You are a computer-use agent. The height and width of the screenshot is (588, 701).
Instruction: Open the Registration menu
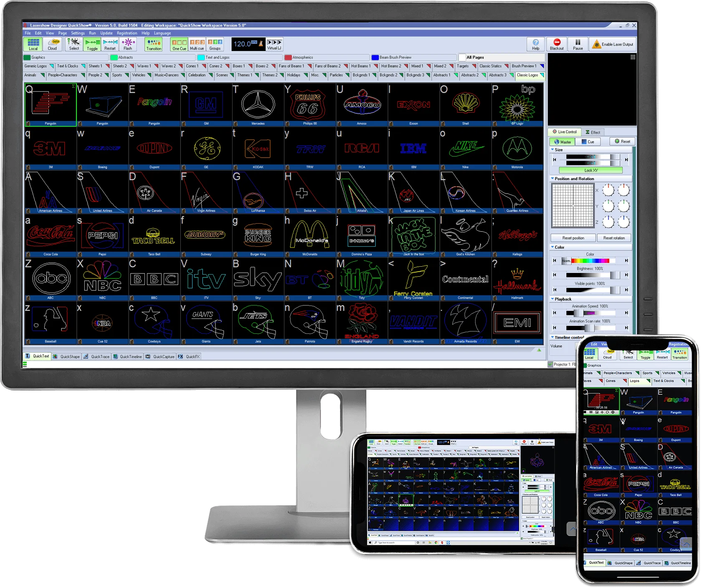(127, 33)
